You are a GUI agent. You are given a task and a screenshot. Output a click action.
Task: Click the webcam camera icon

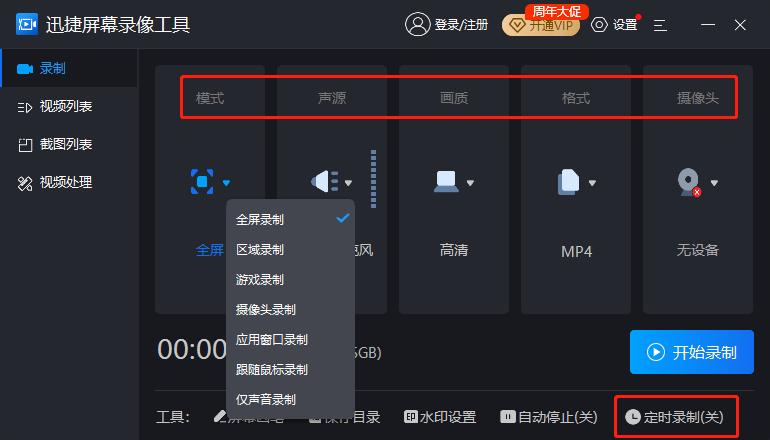coord(689,182)
